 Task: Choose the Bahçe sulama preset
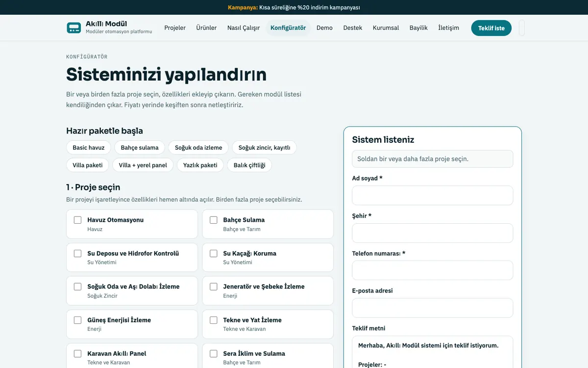(140, 148)
